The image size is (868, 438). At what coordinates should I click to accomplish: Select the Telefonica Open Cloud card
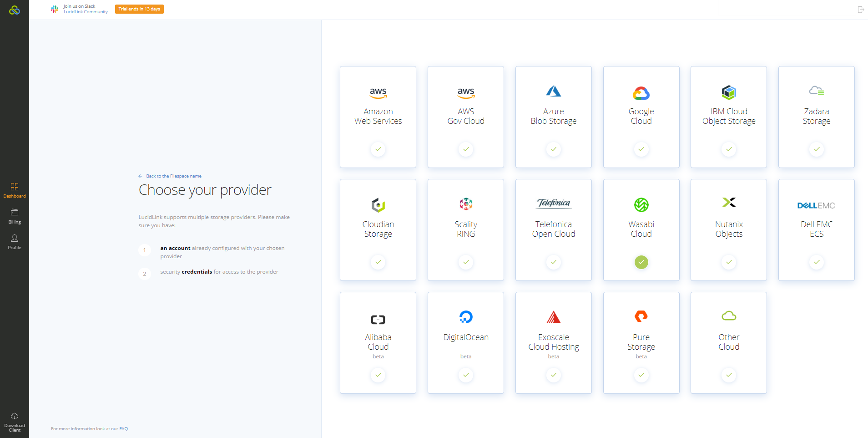point(553,229)
